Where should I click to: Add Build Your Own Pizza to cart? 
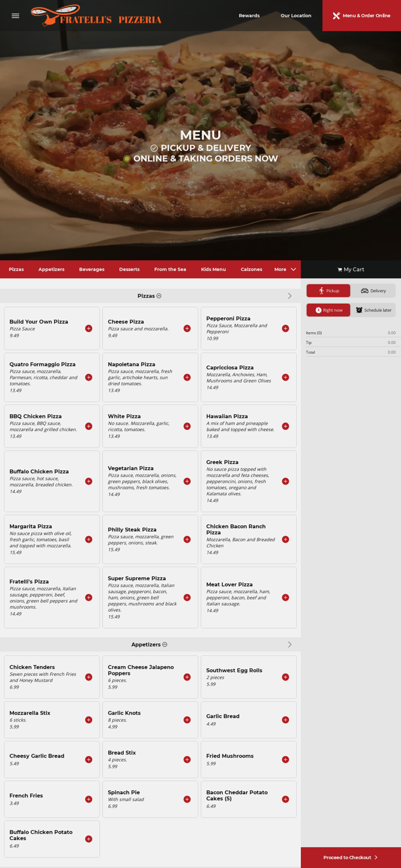(x=89, y=329)
